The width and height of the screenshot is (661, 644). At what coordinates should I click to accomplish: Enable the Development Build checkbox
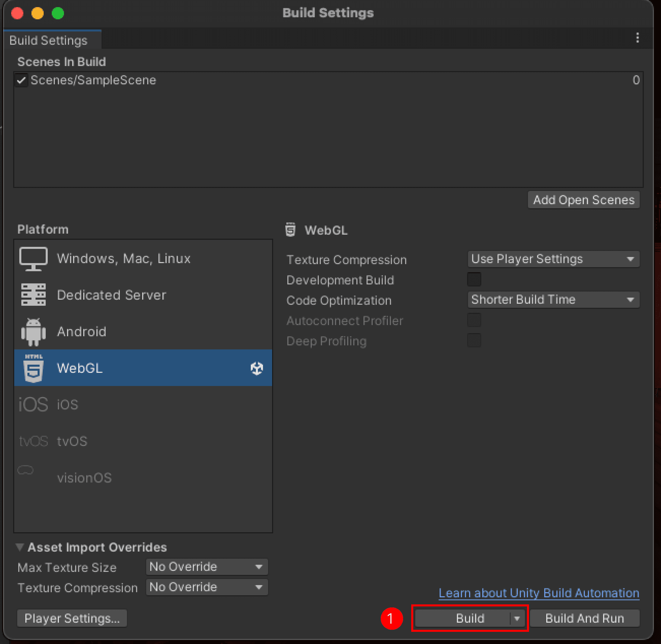click(474, 279)
